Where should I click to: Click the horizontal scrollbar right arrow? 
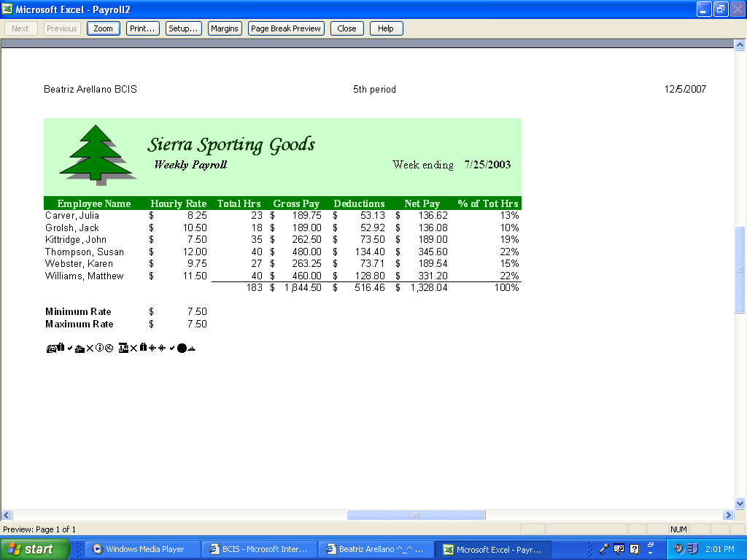728,515
